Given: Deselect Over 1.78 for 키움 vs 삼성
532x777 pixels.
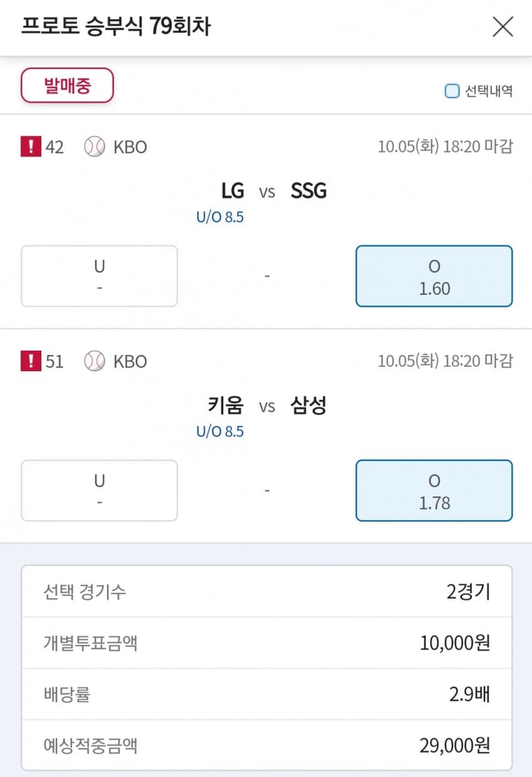Looking at the screenshot, I should point(434,491).
